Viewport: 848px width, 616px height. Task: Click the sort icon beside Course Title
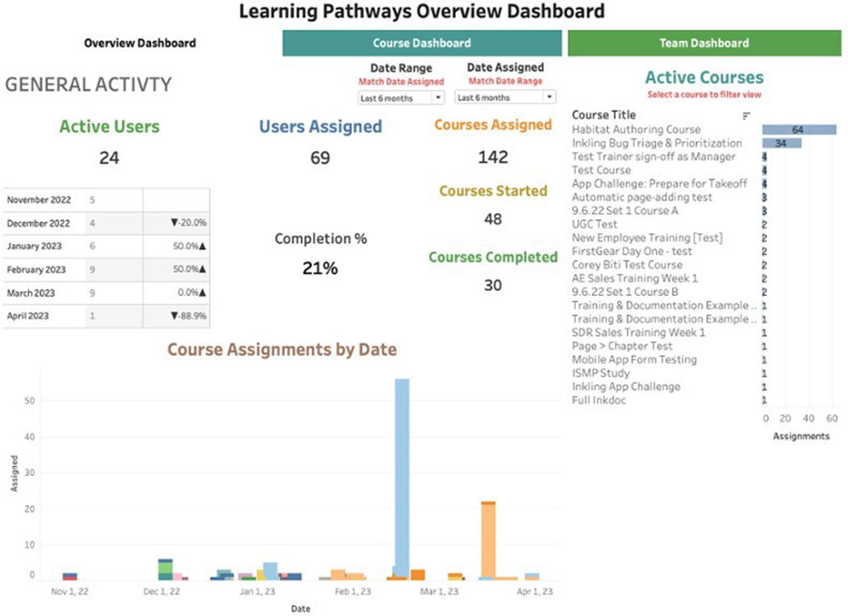746,116
